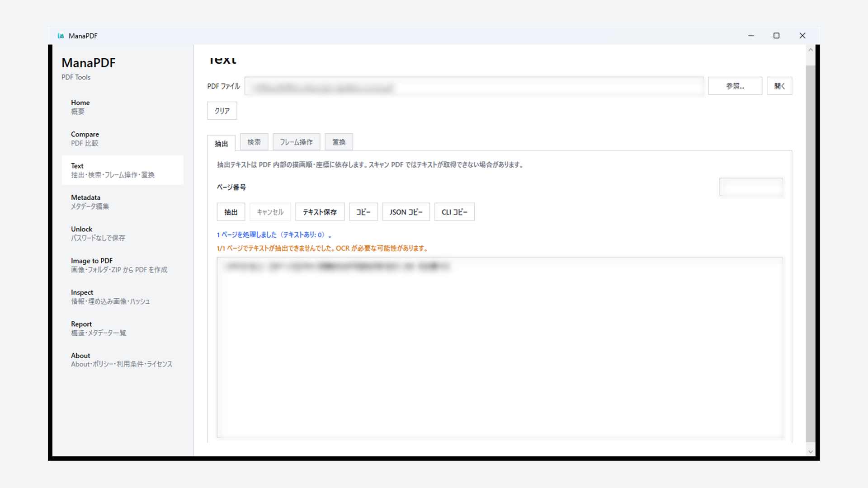
Task: Click the 参照... browse button
Action: (735, 86)
